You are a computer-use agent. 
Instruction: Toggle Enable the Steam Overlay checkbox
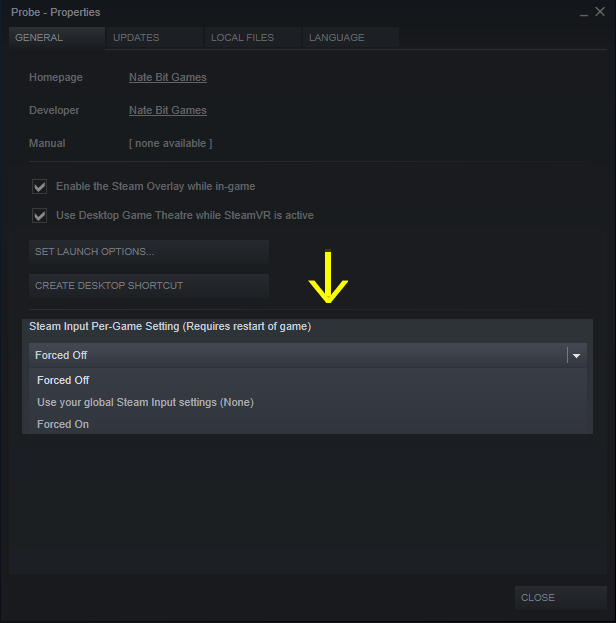click(39, 186)
